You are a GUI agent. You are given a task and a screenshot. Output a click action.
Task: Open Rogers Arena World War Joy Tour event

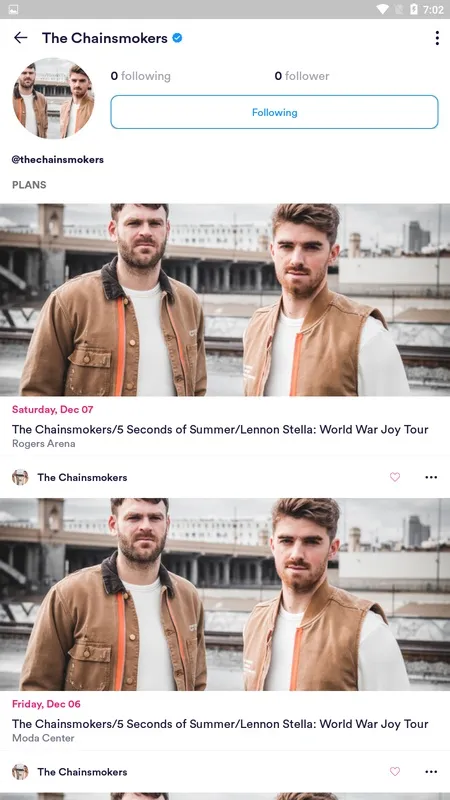point(220,430)
